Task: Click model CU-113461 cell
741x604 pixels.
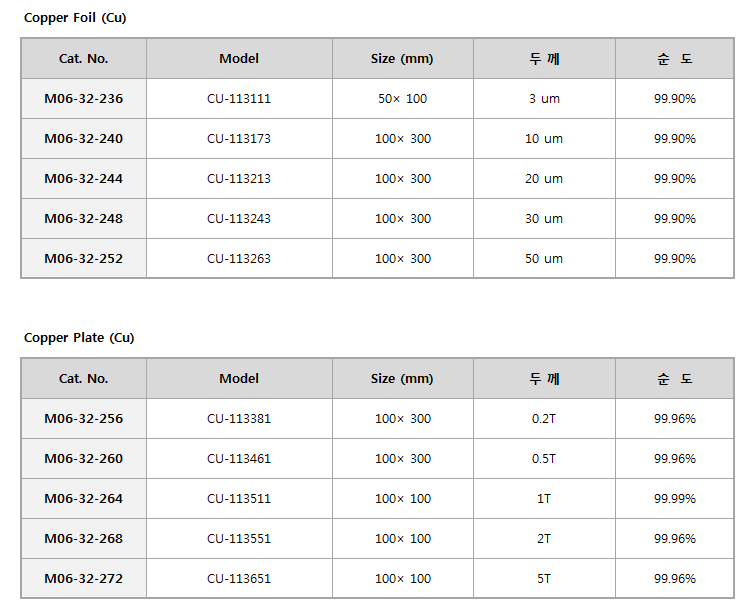Action: coord(239,458)
